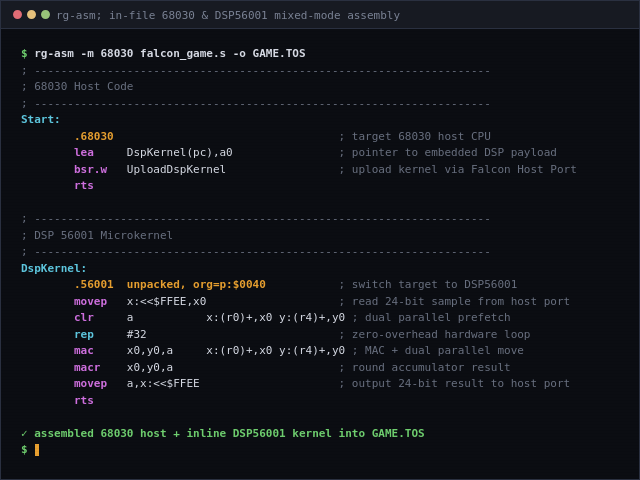Click the 'movep' before 'x:<<$FFEE,x0'

coord(91,302)
